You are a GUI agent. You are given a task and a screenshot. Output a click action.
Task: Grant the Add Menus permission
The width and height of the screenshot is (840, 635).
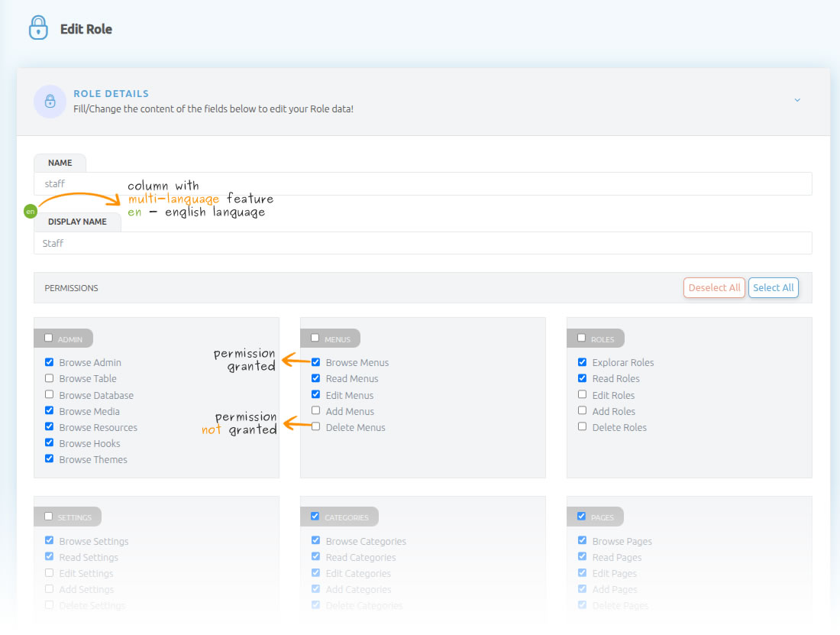(x=316, y=410)
